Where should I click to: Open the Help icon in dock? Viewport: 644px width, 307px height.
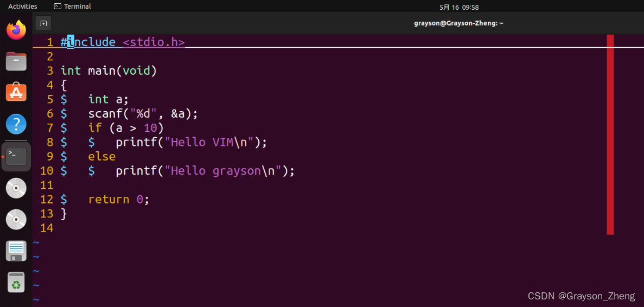click(x=16, y=124)
